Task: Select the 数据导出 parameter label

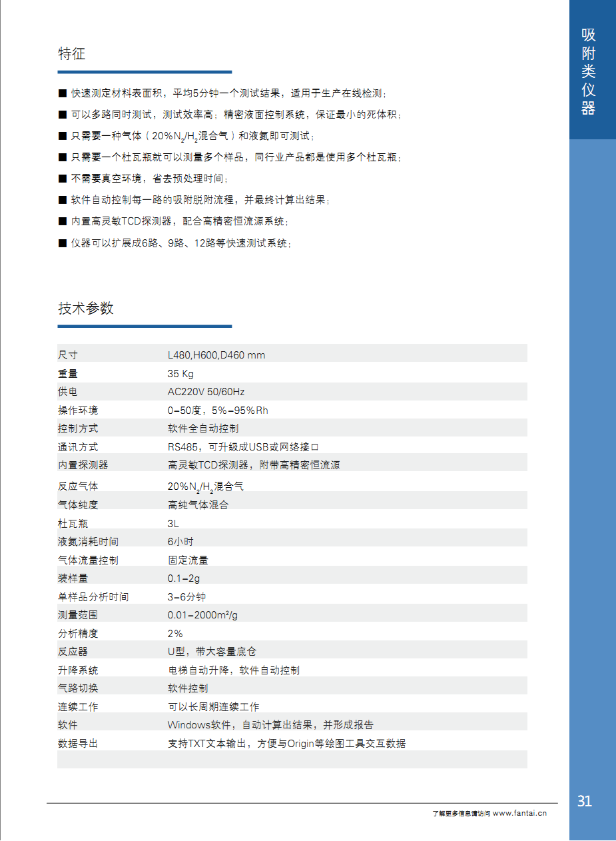Action: coord(78,743)
